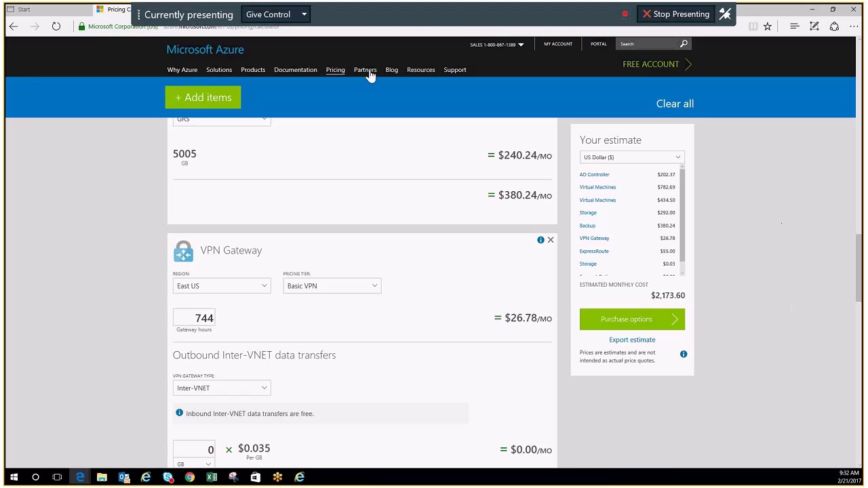
Task: Open Skype from taskbar
Action: tap(167, 477)
